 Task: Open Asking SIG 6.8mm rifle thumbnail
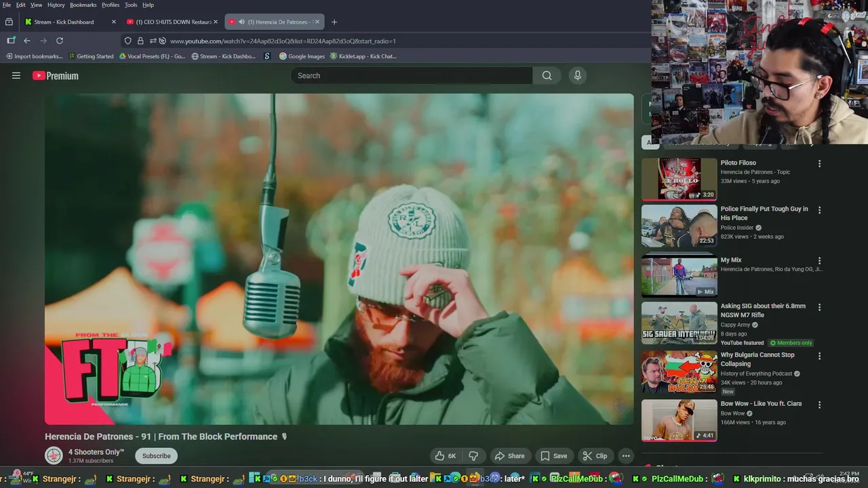point(679,323)
